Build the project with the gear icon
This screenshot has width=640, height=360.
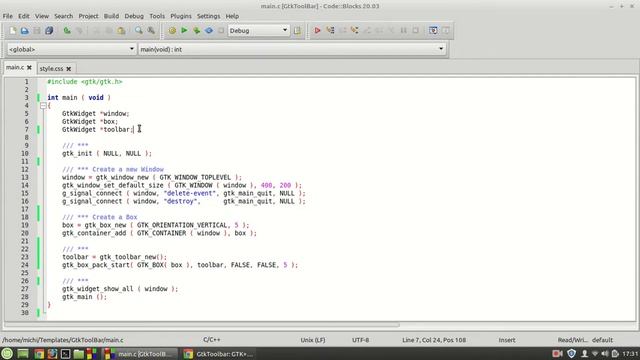pyautogui.click(x=172, y=31)
